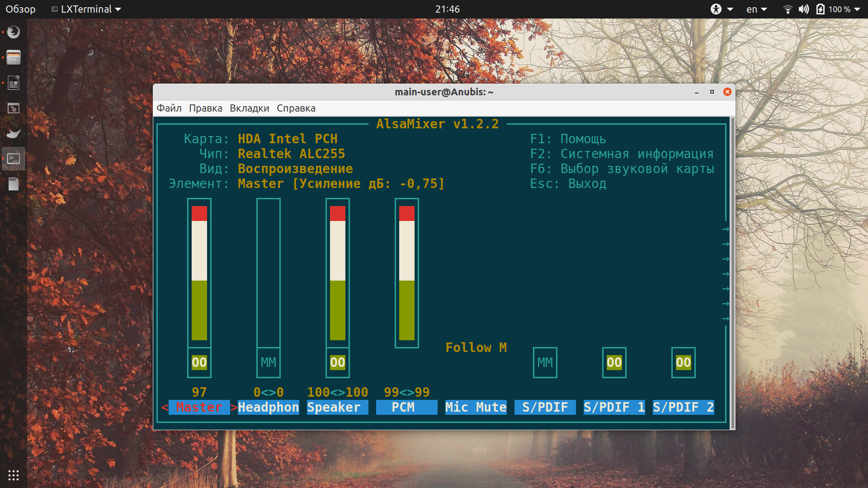
Task: Toggle the Master mute indicator OO
Action: pyautogui.click(x=199, y=362)
